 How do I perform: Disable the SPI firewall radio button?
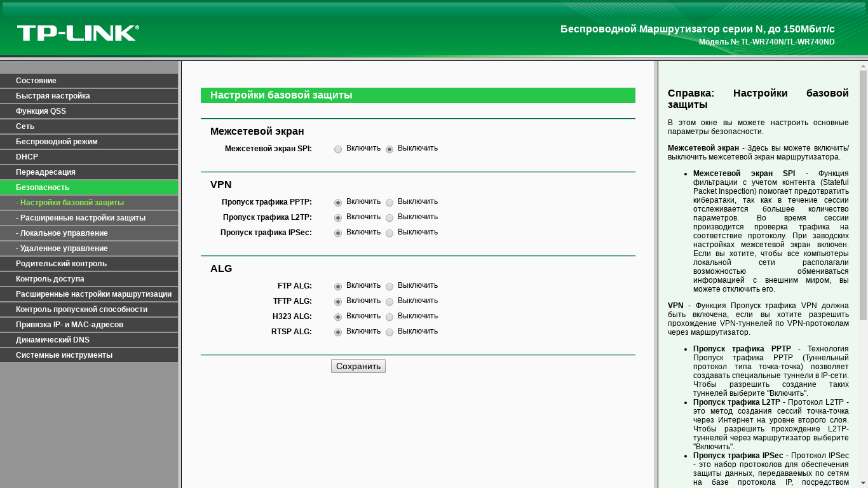pyautogui.click(x=390, y=149)
